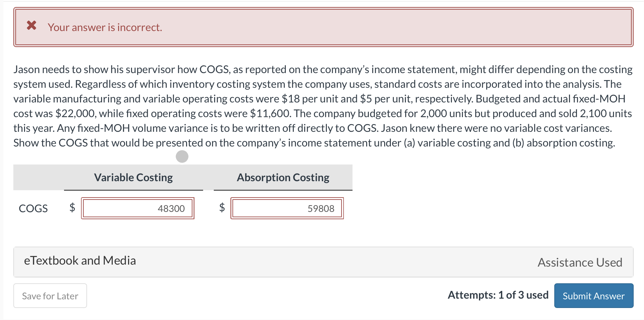Click the dollar sign beside Absorption Costing field
644x320 pixels.
tap(221, 208)
